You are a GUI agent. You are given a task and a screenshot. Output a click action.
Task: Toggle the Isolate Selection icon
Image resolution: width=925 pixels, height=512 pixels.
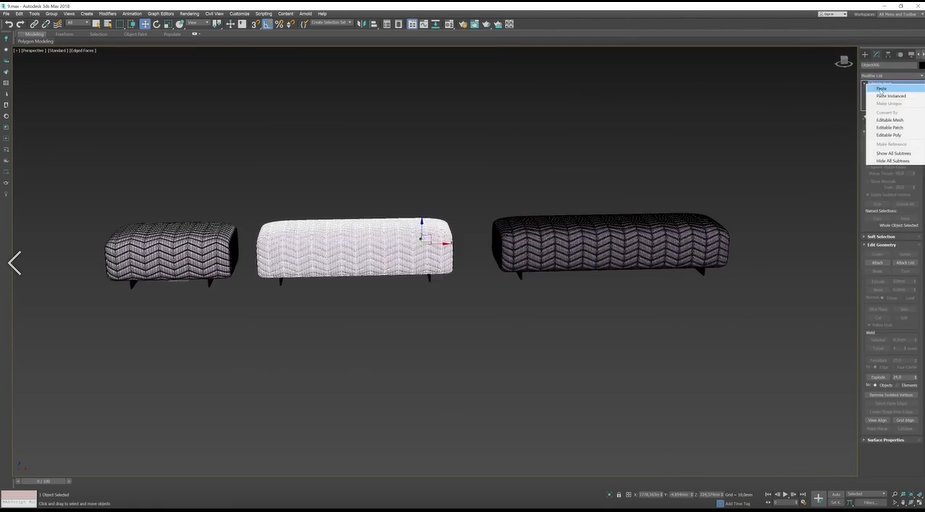point(609,494)
